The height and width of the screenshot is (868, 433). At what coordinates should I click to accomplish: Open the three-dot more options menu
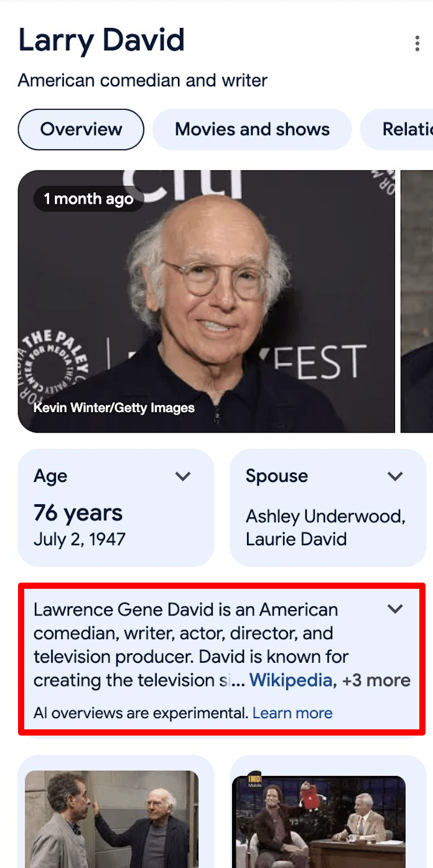coord(417,44)
